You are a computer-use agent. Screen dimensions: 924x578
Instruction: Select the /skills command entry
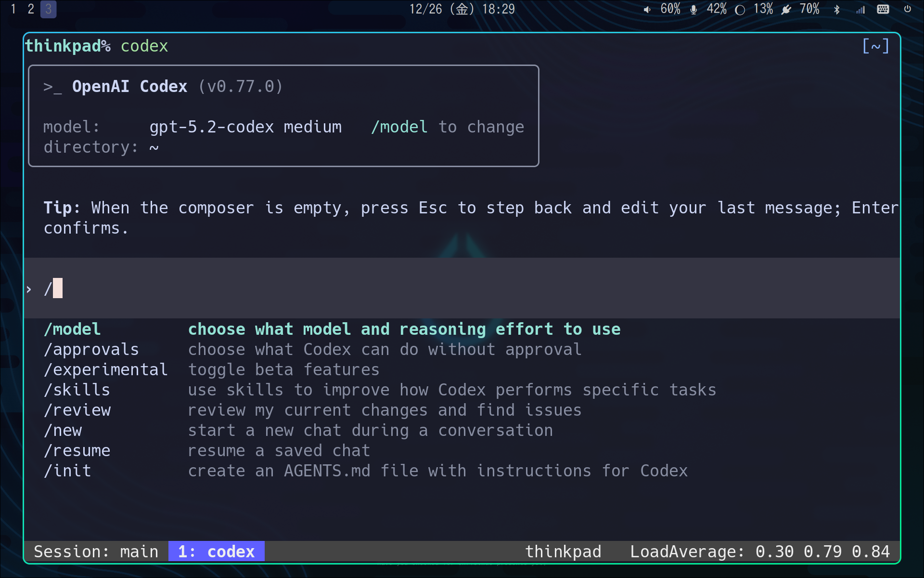pyautogui.click(x=77, y=390)
